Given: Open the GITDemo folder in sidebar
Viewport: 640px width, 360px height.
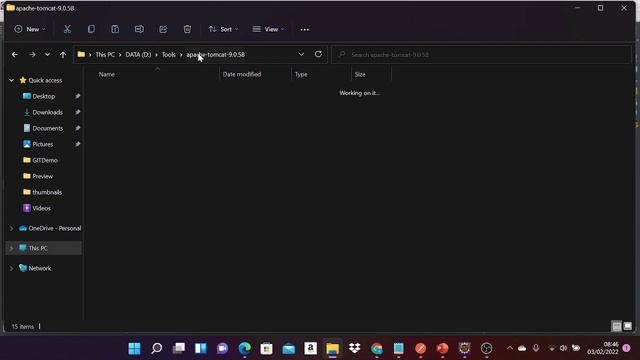Looking at the screenshot, I should pos(45,160).
